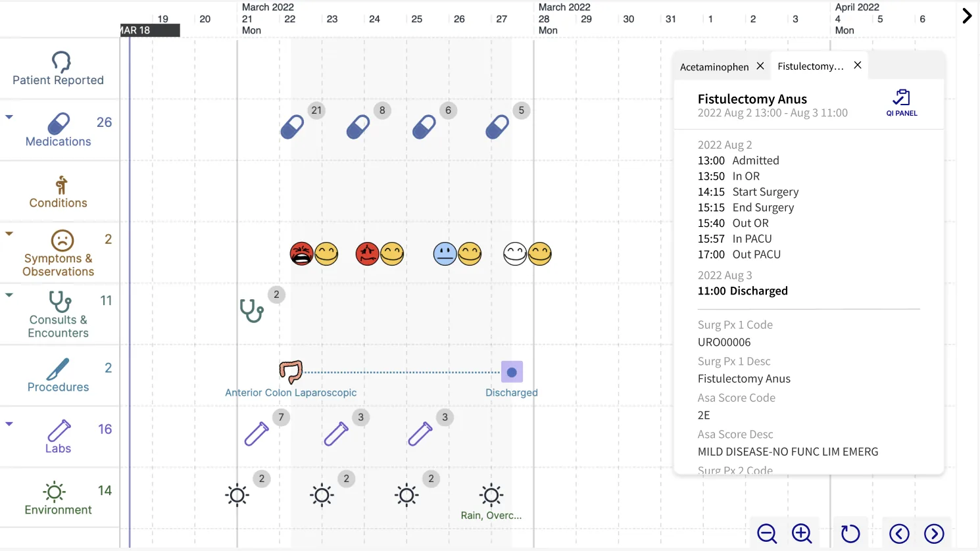Open the Patient Reported category
The image size is (980, 551).
[x=59, y=68]
